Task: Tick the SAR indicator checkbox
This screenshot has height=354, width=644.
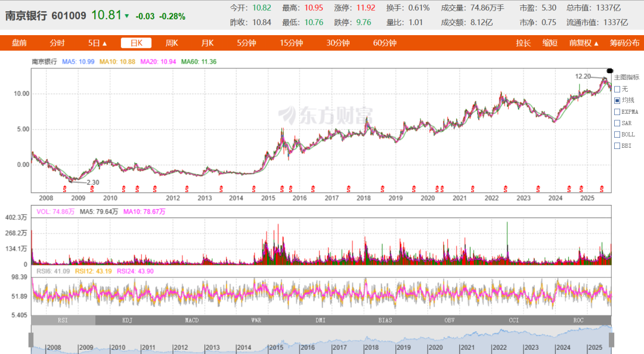Action: [x=617, y=123]
